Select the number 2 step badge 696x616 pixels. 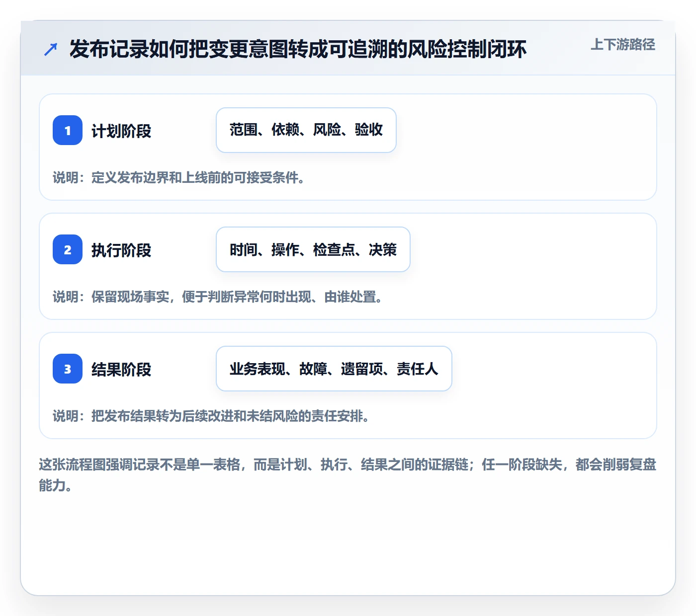coord(68,249)
